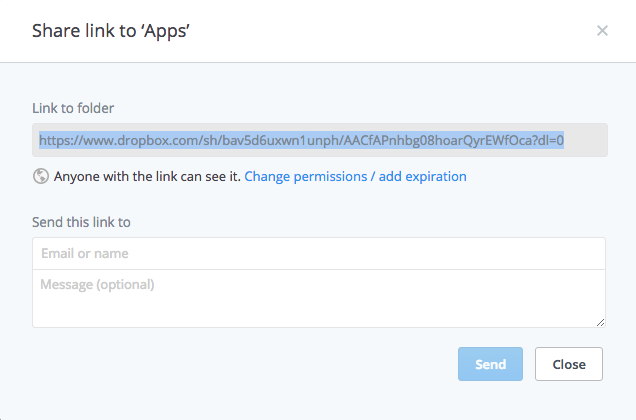
Task: Click the public-visibility globe symbol
Action: click(41, 177)
